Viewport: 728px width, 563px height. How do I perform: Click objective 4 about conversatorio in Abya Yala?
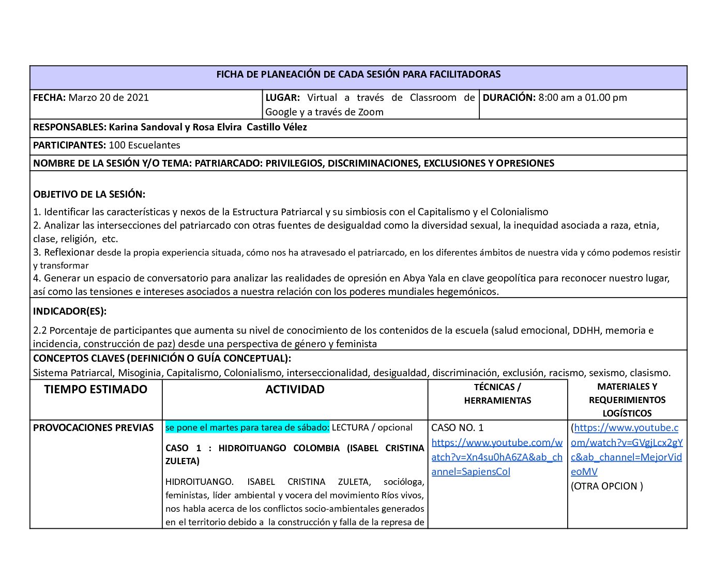[x=352, y=285]
